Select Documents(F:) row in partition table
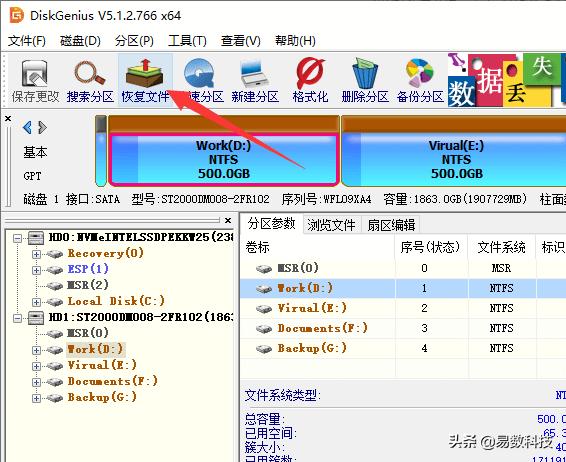This screenshot has width=566, height=462. [x=403, y=328]
